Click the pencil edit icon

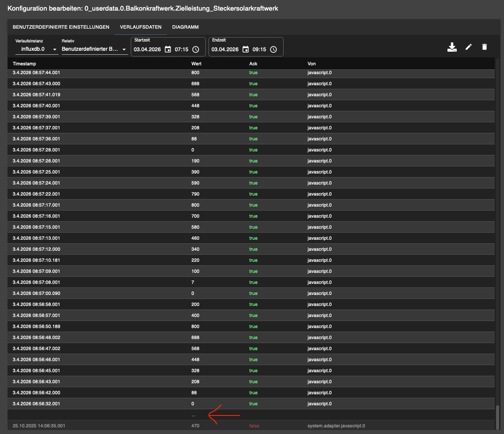469,47
